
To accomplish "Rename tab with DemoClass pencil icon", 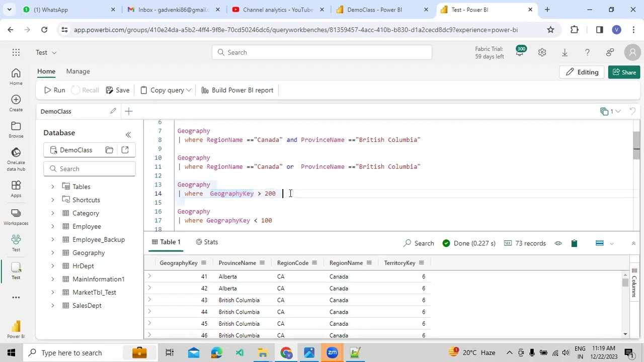I will click(x=113, y=111).
